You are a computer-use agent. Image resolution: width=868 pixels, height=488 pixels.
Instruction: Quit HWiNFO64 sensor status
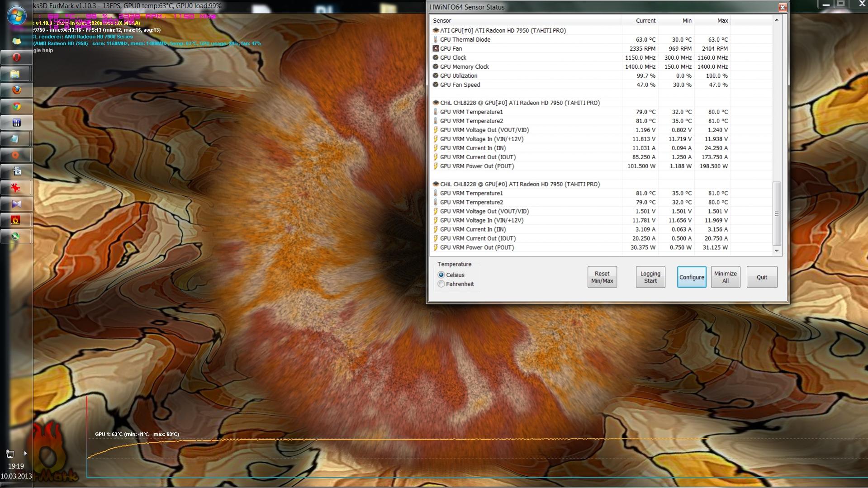(762, 277)
